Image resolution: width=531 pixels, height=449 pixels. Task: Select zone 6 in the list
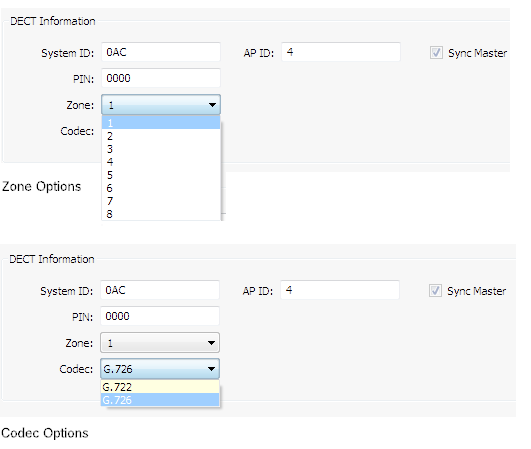click(x=161, y=188)
